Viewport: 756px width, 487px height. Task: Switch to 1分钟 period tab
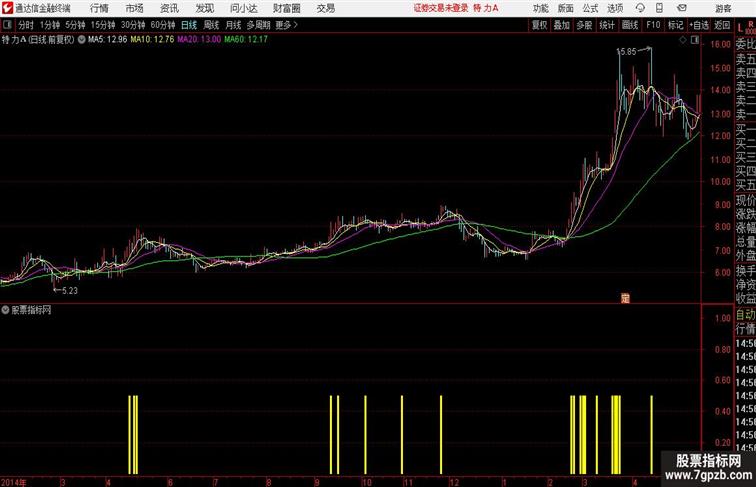(x=50, y=25)
